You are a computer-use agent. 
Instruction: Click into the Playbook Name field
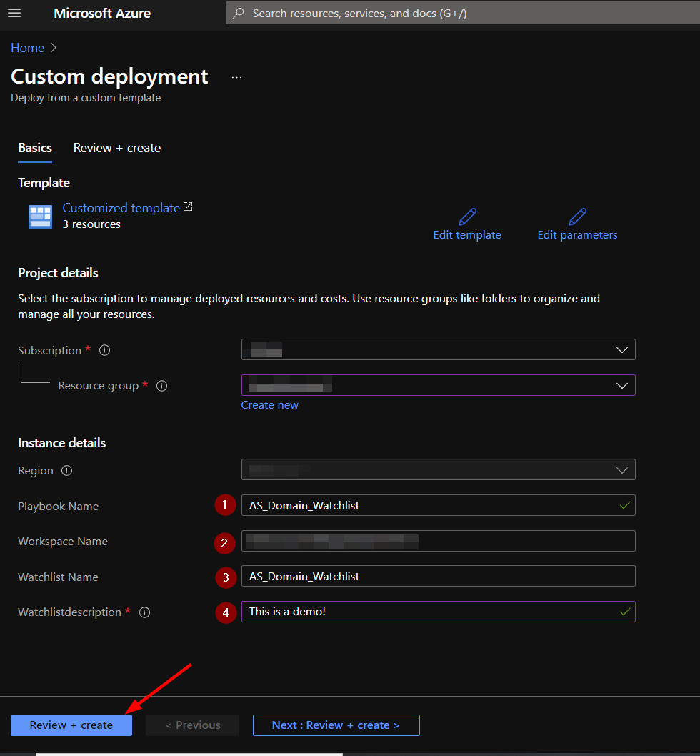click(x=439, y=505)
